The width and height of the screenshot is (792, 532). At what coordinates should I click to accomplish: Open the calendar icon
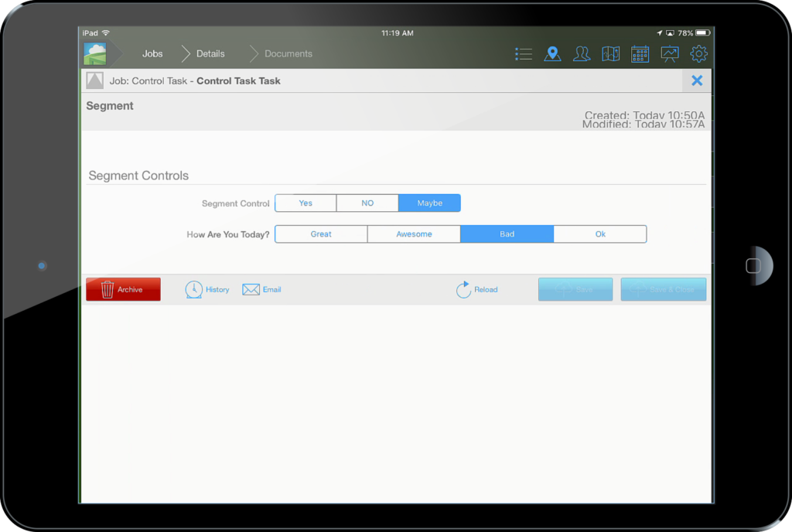click(640, 53)
